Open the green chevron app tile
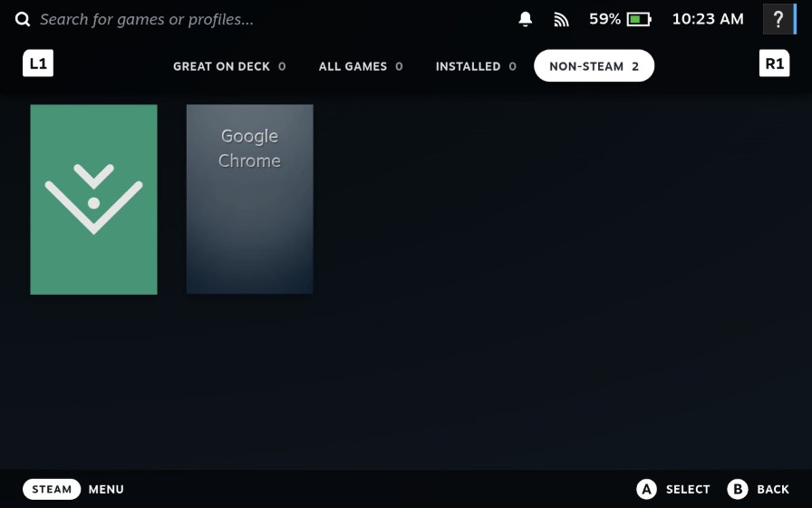 (x=93, y=200)
